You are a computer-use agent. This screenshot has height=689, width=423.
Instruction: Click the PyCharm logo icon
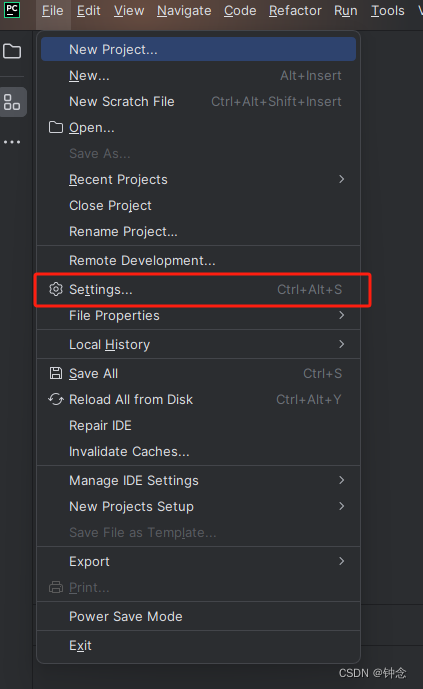(12, 10)
